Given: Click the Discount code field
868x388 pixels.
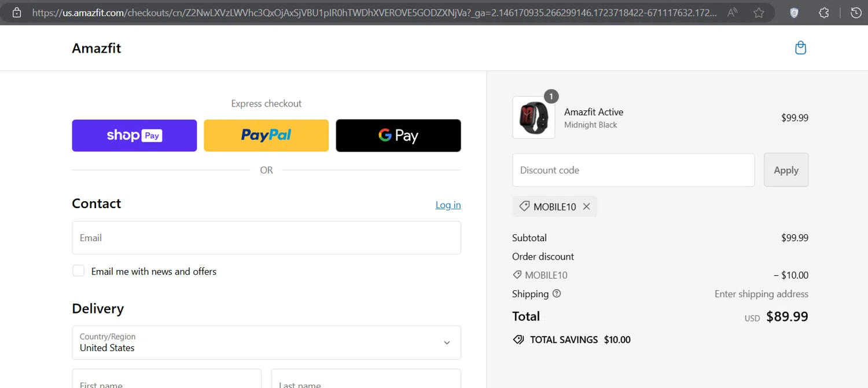Looking at the screenshot, I should point(633,170).
